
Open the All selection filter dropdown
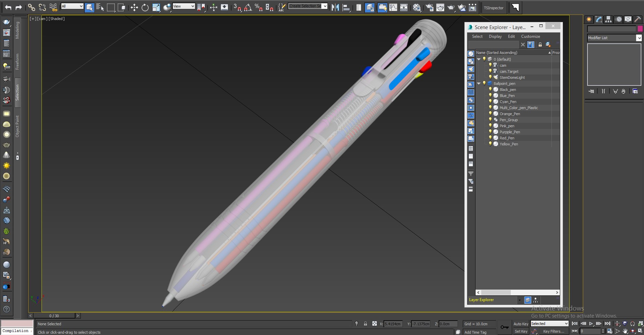(72, 6)
